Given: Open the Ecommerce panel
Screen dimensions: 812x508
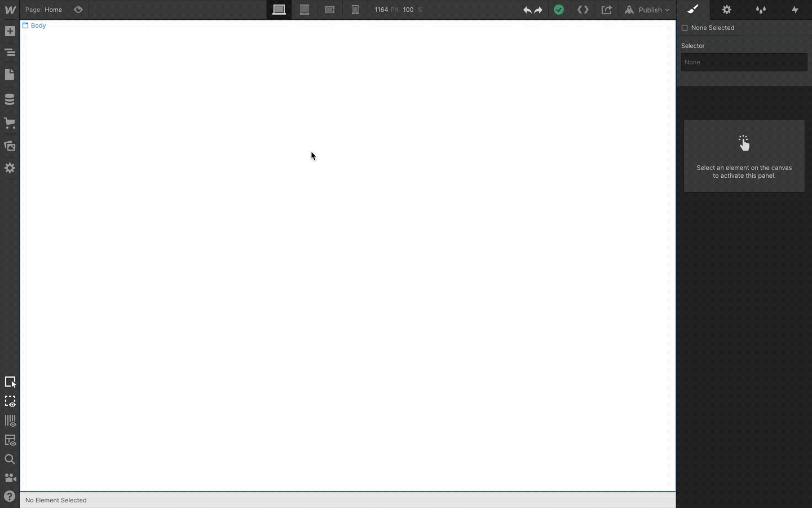Looking at the screenshot, I should (x=10, y=123).
